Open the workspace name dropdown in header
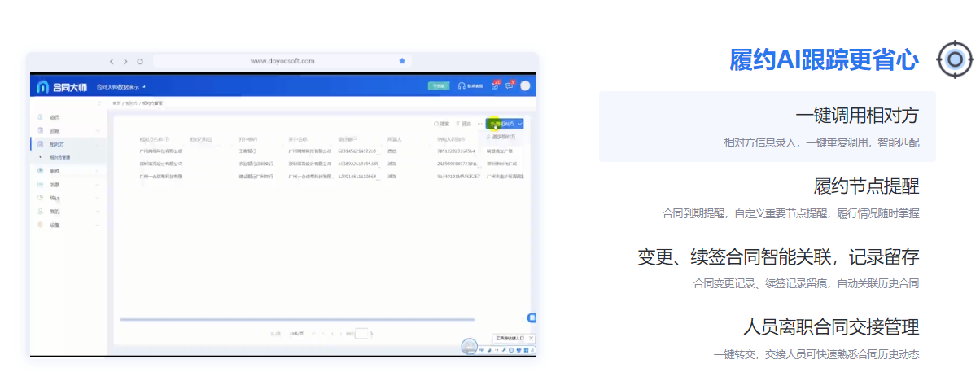980x381 pixels. coord(120,86)
